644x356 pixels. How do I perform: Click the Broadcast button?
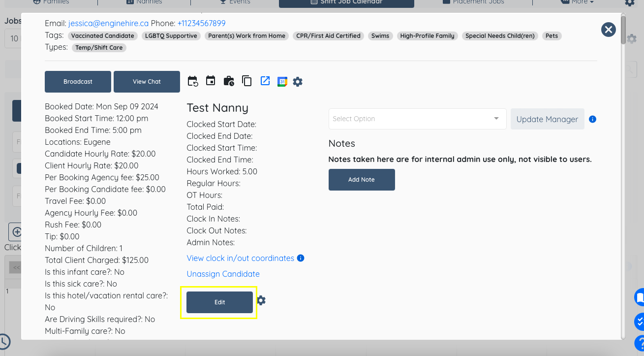click(78, 82)
